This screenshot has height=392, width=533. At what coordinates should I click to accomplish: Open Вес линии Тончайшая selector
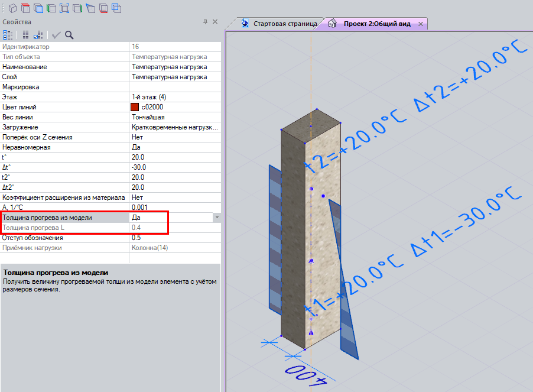(x=175, y=117)
